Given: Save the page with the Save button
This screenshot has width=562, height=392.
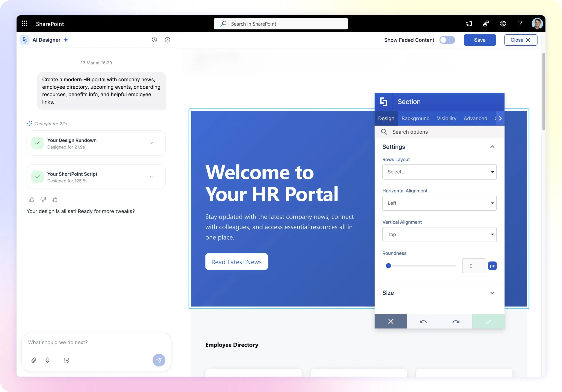Looking at the screenshot, I should click(480, 40).
